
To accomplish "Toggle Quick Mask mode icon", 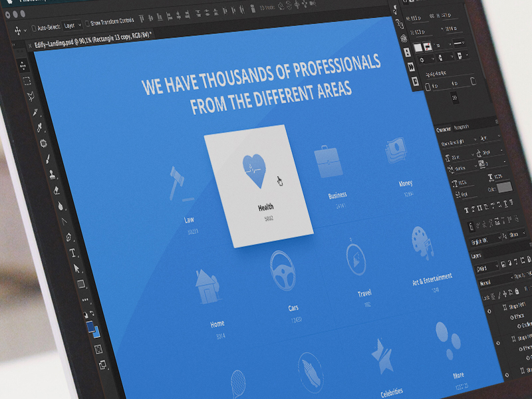I will tap(98, 349).
